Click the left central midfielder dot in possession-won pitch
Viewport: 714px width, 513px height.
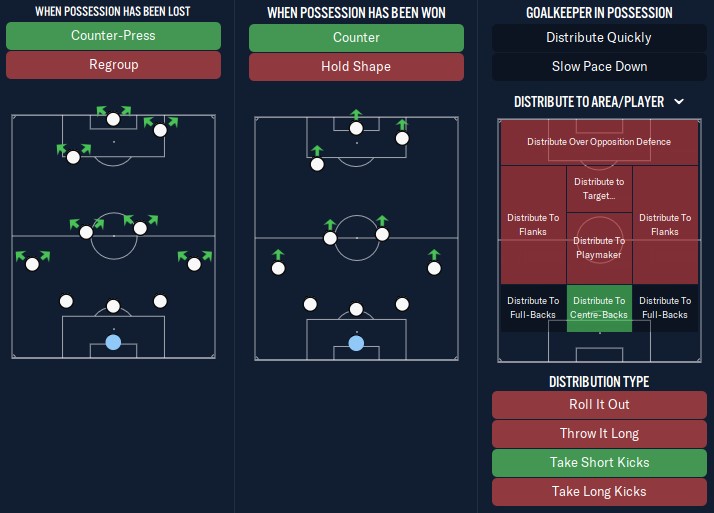[330, 238]
